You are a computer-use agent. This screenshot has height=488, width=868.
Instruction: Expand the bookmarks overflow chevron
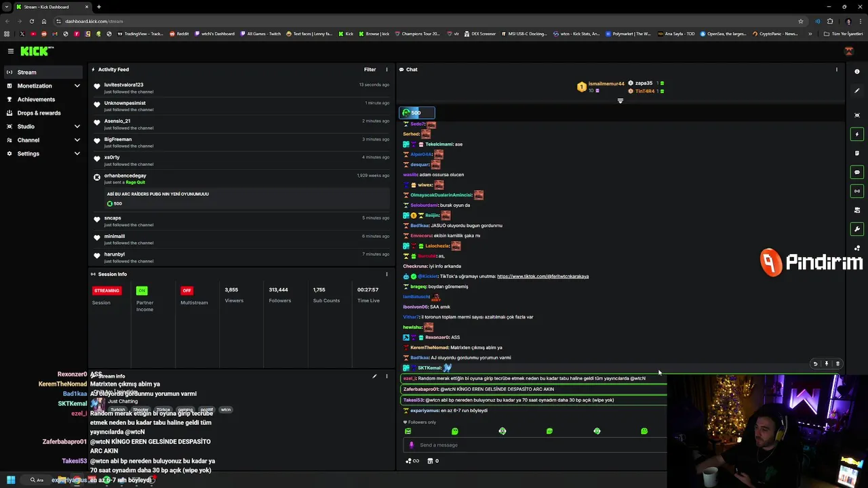(810, 34)
